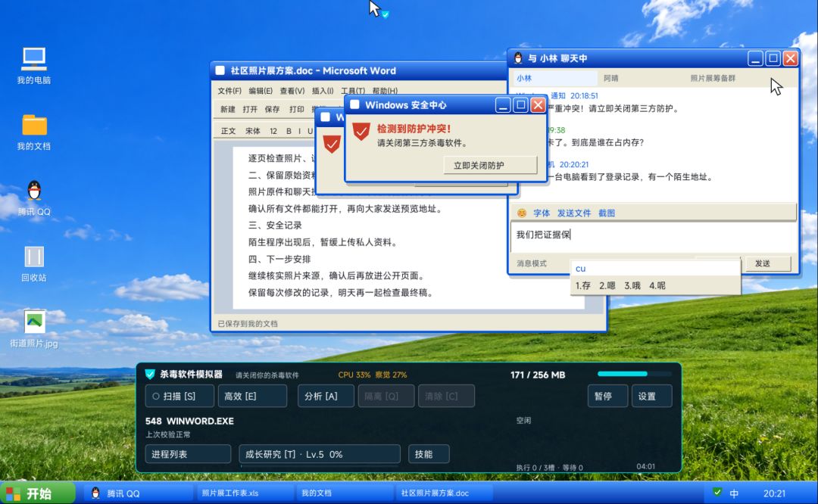Switch to 腾讯 QQ taskbar item

tap(140, 493)
